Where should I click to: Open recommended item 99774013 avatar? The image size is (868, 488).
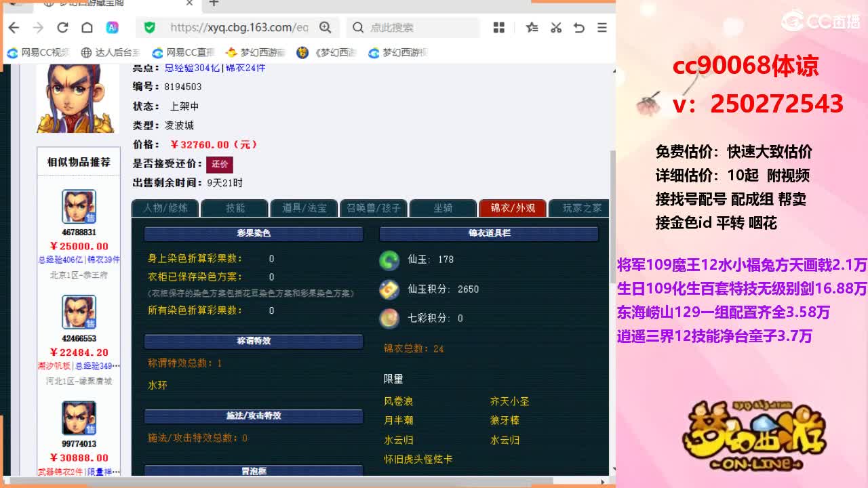[79, 418]
